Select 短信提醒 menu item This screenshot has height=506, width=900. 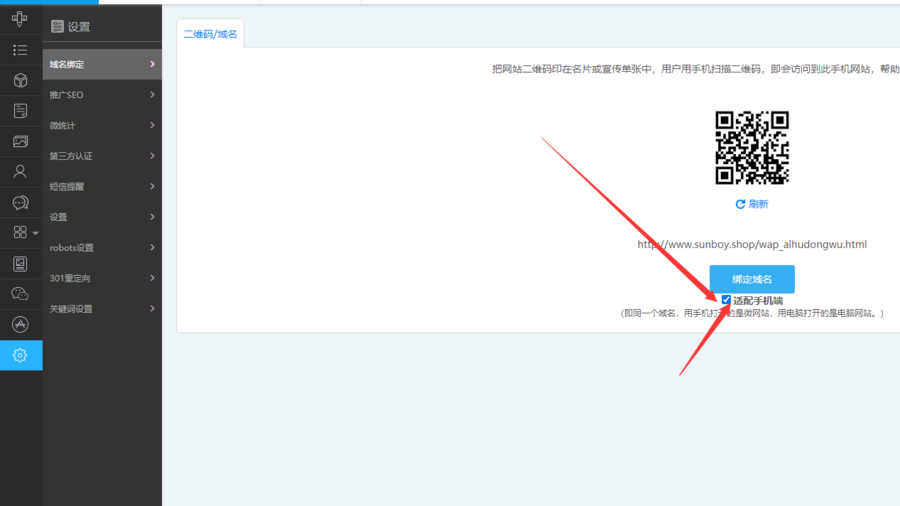pos(102,186)
